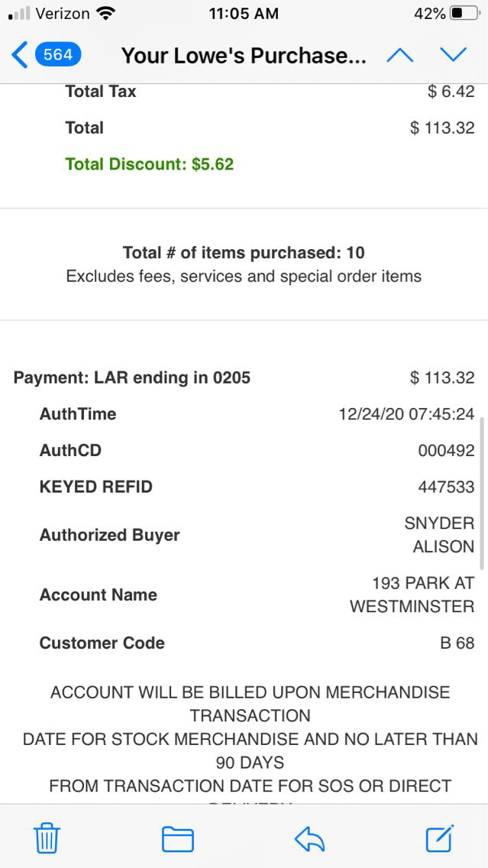
Task: Compose a new message with pencil icon
Action: (440, 838)
